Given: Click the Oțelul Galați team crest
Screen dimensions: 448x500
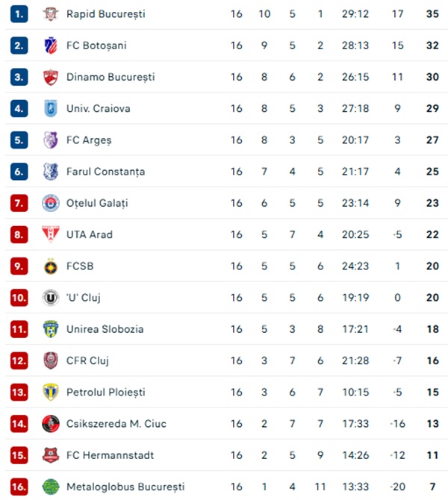Looking at the screenshot, I should point(51,203).
